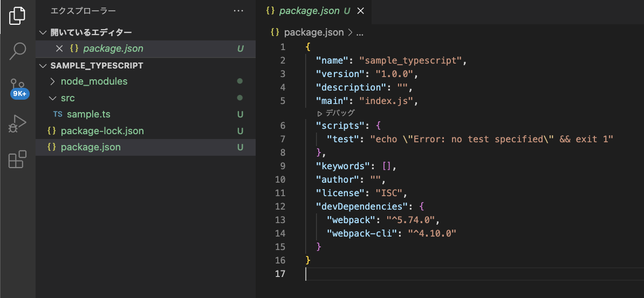This screenshot has height=298, width=644.
Task: Click the JSON braces icon beside package-lock.json
Action: [51, 131]
